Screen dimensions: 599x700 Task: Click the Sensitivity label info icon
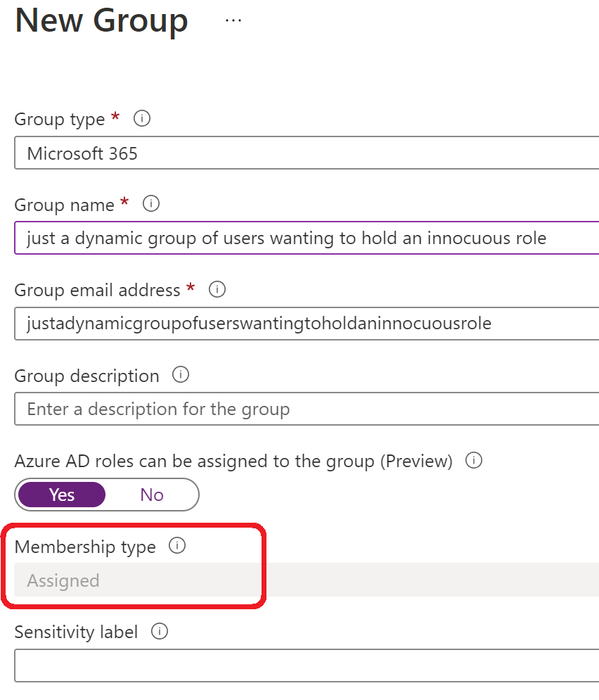(x=159, y=631)
